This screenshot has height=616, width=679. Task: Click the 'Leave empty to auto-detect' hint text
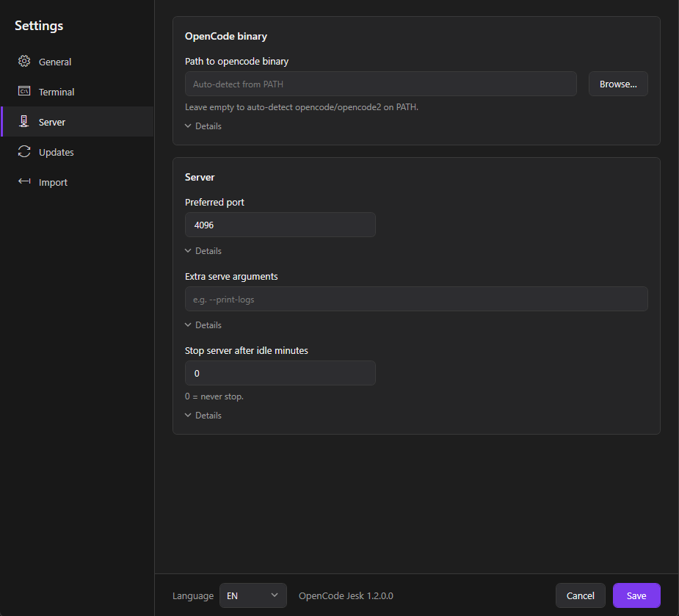pyautogui.click(x=302, y=107)
